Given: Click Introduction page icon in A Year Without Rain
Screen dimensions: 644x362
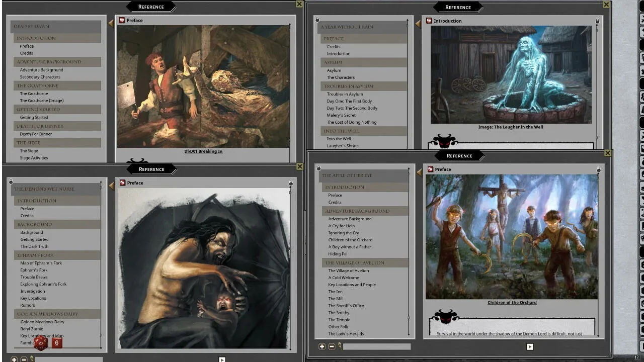Looking at the screenshot, I should (429, 21).
